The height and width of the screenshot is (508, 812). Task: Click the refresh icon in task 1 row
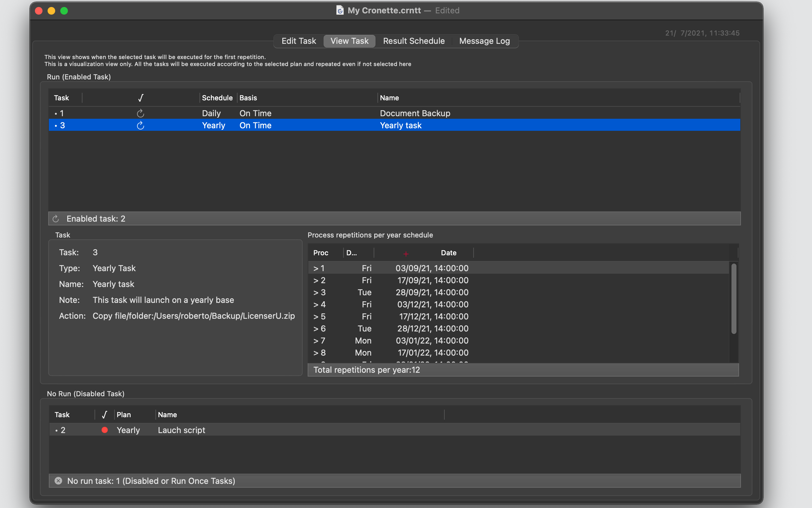click(x=141, y=113)
